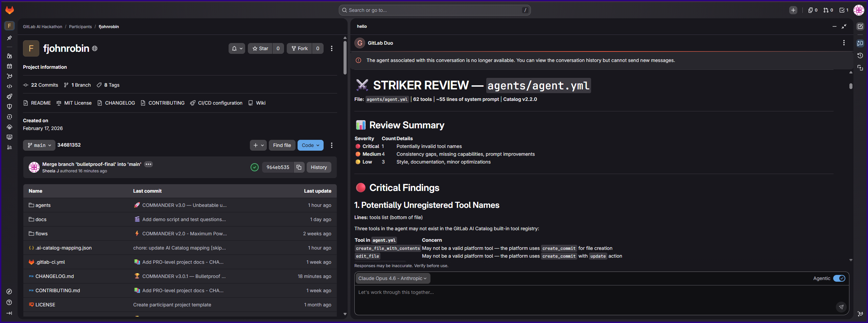This screenshot has width=868, height=323.
Task: Open repository actions kebab beside Code
Action: (x=332, y=145)
